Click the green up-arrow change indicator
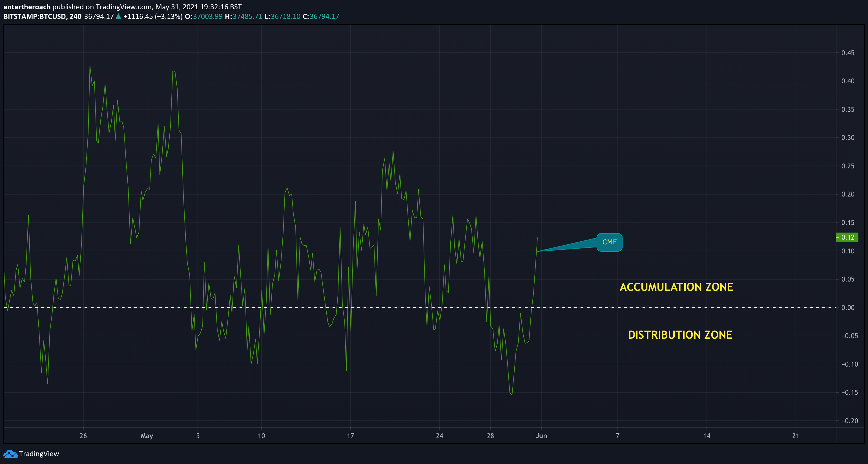 (118, 16)
